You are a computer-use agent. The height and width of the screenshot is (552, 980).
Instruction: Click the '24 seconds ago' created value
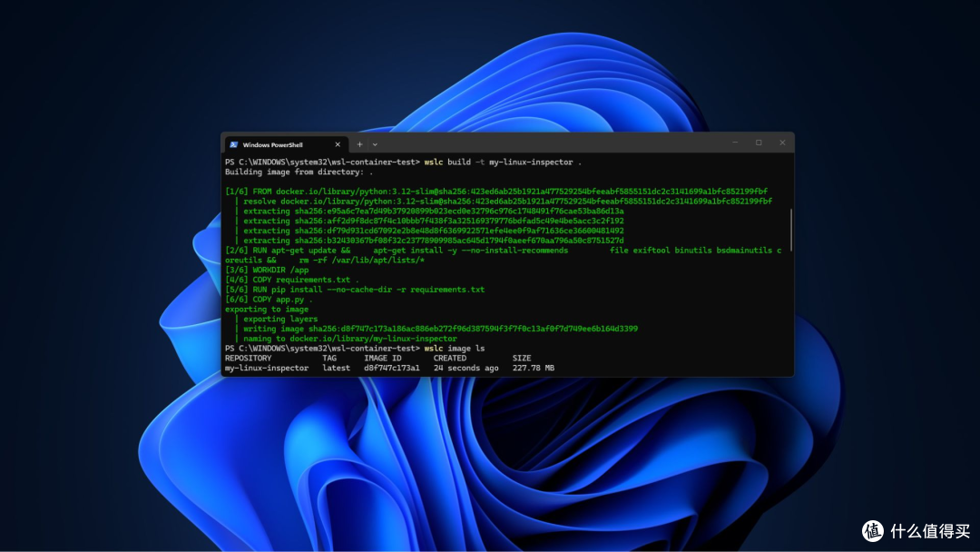(x=466, y=369)
